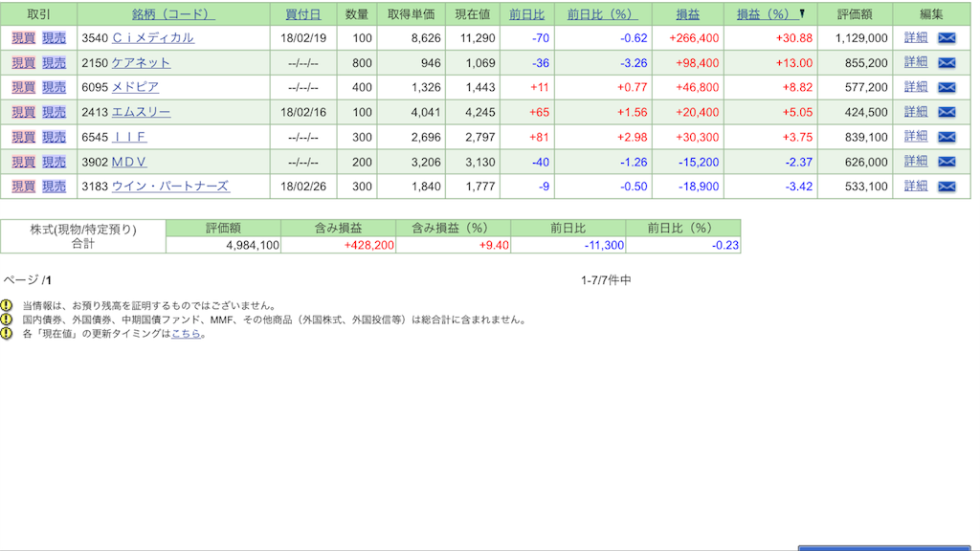Click the envelope icon for Ciメディカル row
Viewport: 980px width, 551px height.
coord(947,38)
